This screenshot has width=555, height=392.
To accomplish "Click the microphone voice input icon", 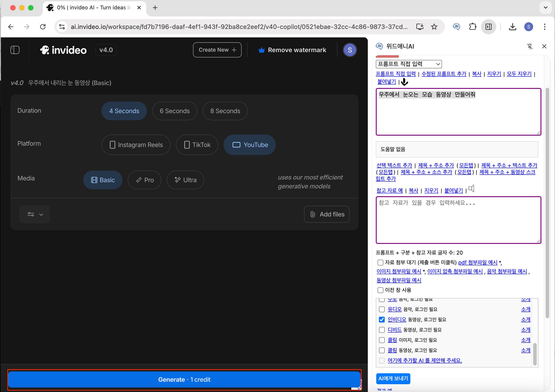I will [404, 82].
